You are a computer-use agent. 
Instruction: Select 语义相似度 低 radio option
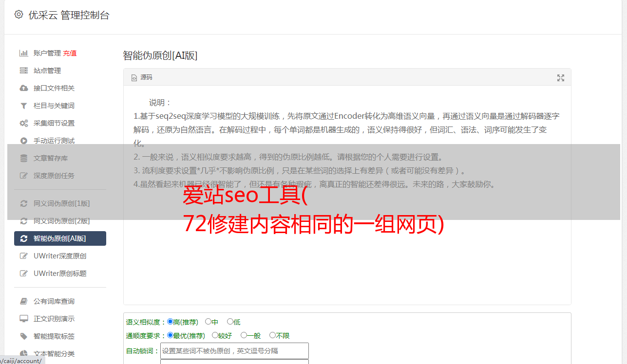pyautogui.click(x=230, y=322)
